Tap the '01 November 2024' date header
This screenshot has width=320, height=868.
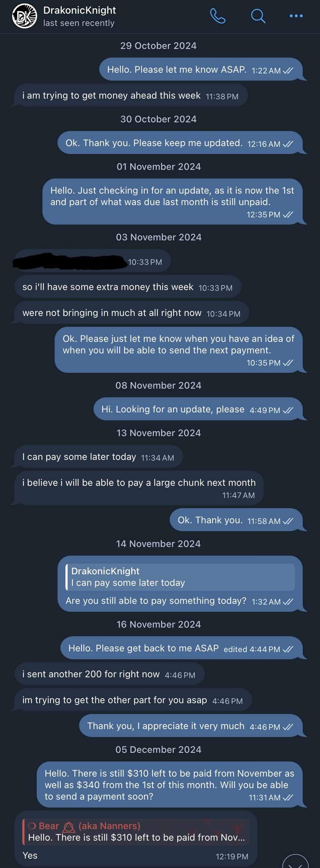159,167
